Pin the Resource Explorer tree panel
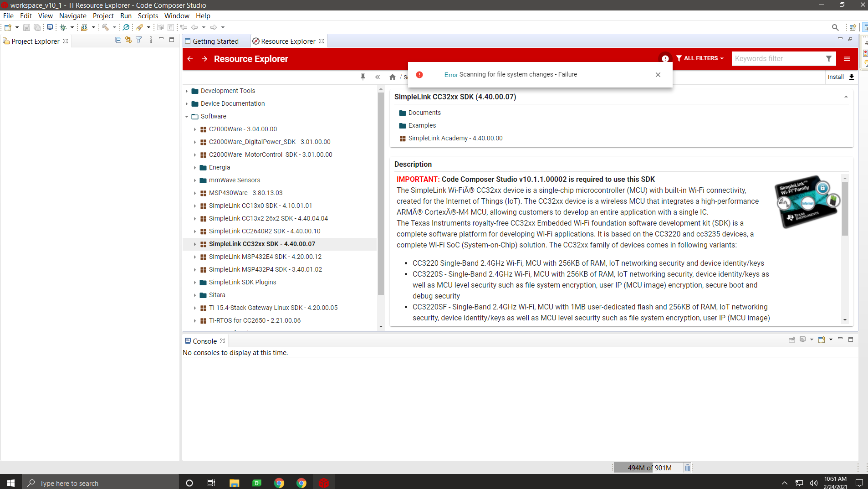Viewport: 868px width, 489px height. [x=363, y=77]
